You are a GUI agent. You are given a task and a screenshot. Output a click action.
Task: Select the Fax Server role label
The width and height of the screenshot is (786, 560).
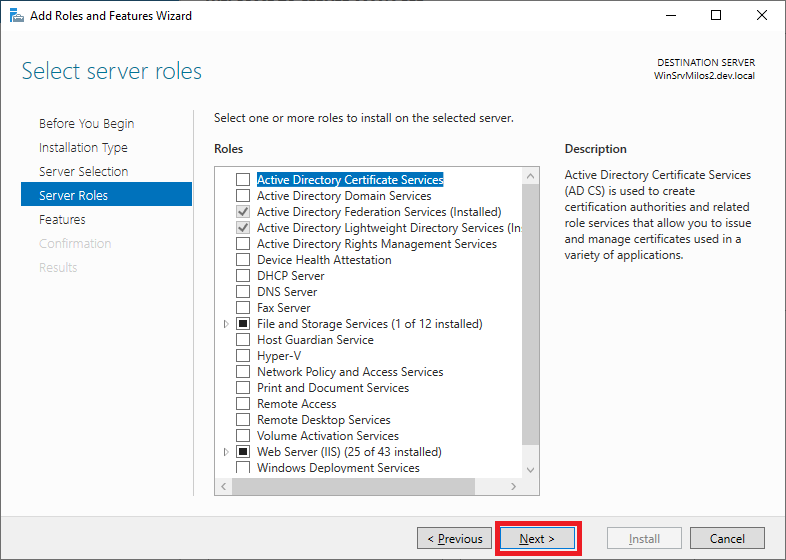(x=283, y=308)
